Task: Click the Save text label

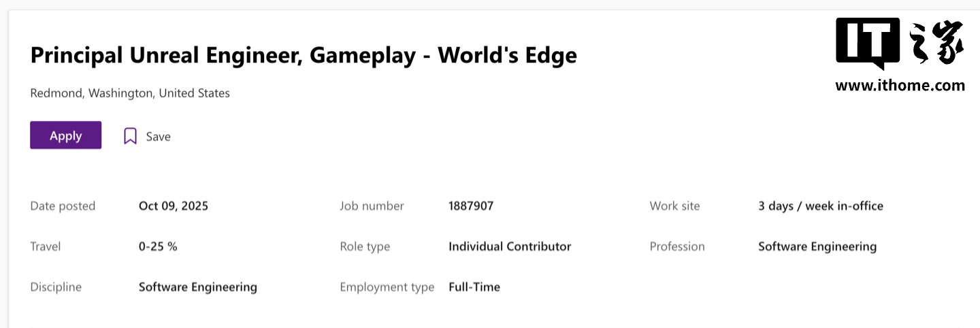Action: (158, 137)
